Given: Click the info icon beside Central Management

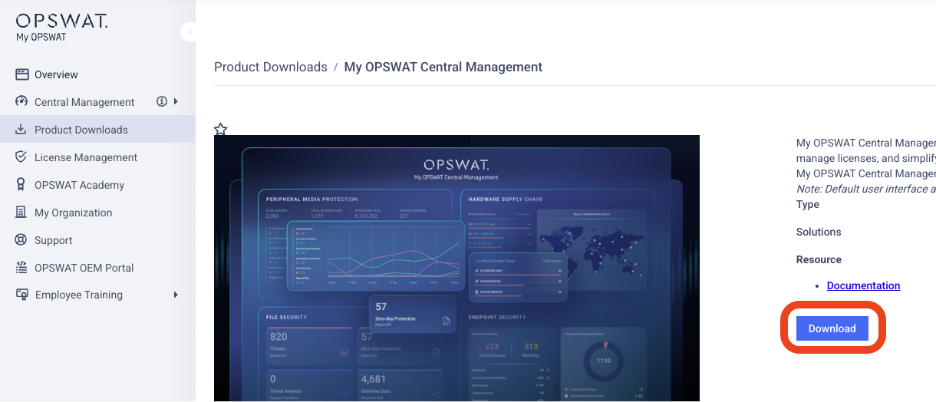Looking at the screenshot, I should [161, 102].
